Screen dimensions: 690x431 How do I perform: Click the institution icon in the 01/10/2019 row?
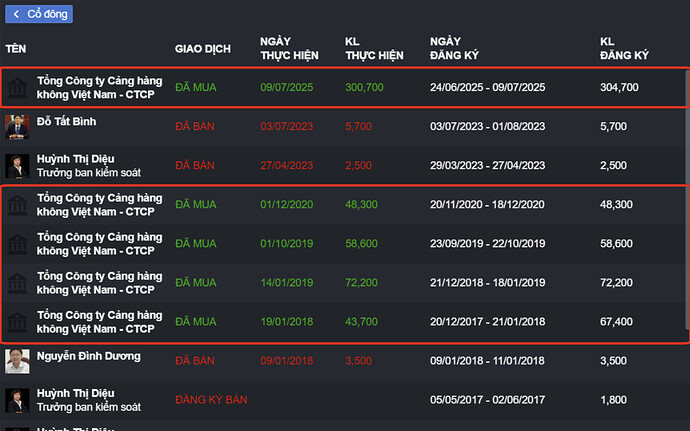click(x=17, y=244)
